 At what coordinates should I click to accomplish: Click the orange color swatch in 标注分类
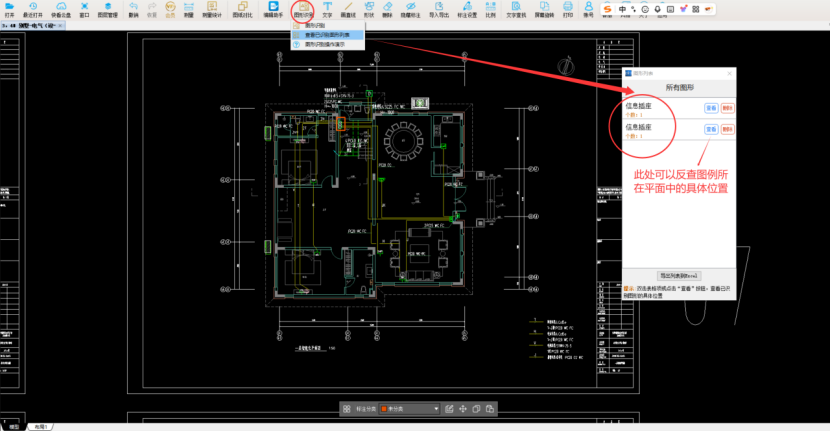click(x=383, y=409)
